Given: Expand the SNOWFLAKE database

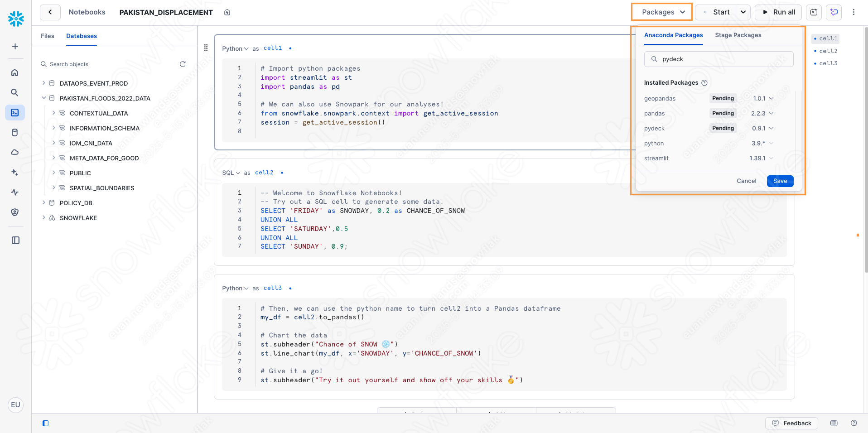Looking at the screenshot, I should pyautogui.click(x=43, y=217).
